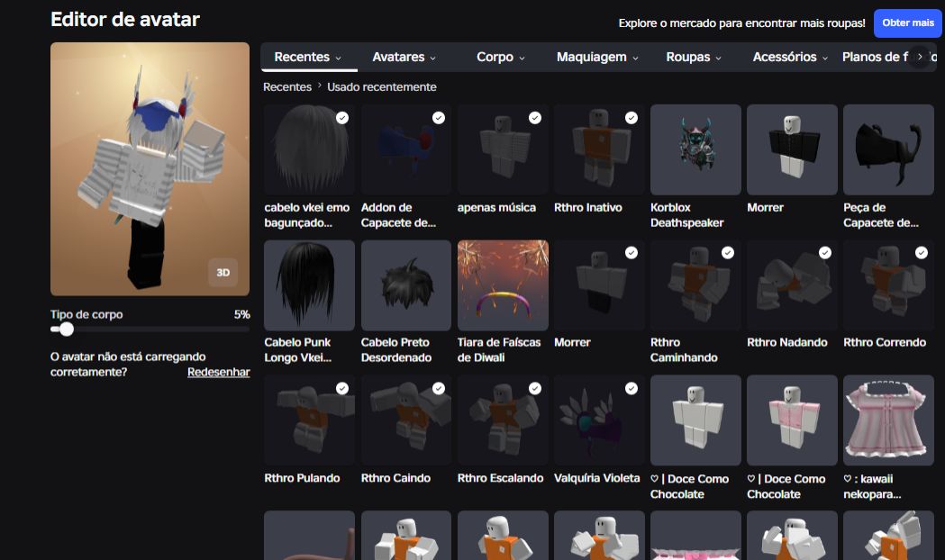The image size is (945, 560).
Task: Select the Rthro Pulando animation
Action: coord(309,420)
